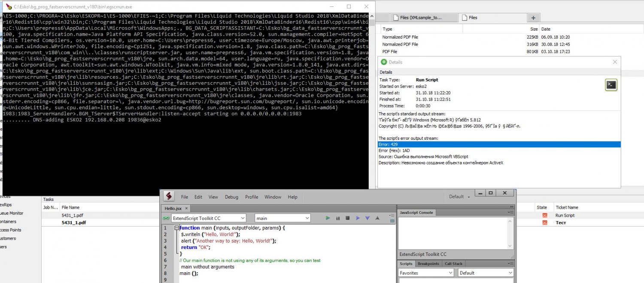Select the Error: 429 line
This screenshot has width=644, height=283.
(x=499, y=145)
